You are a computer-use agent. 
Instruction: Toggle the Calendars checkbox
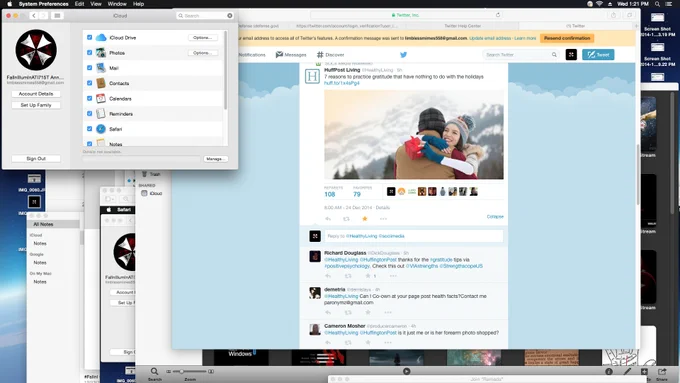click(x=89, y=98)
